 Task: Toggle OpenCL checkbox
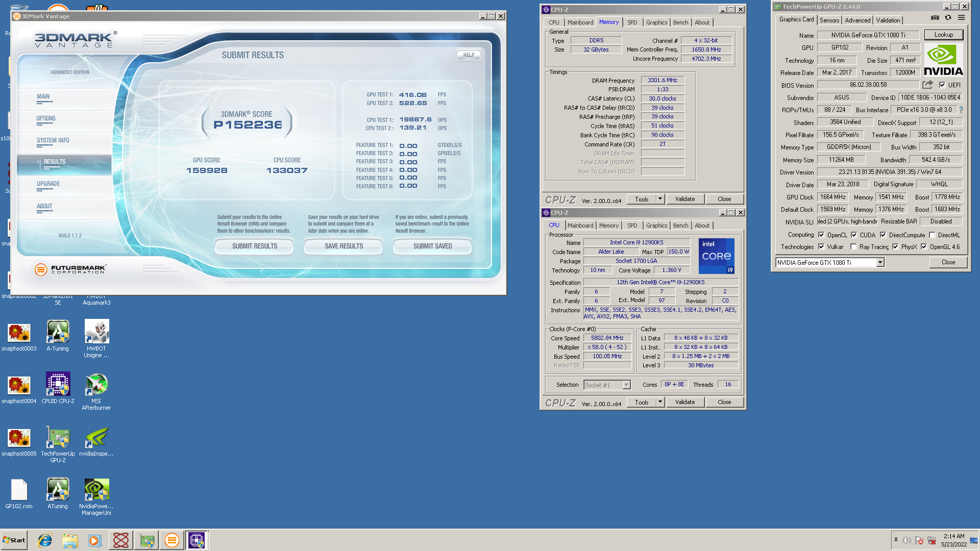tap(821, 235)
